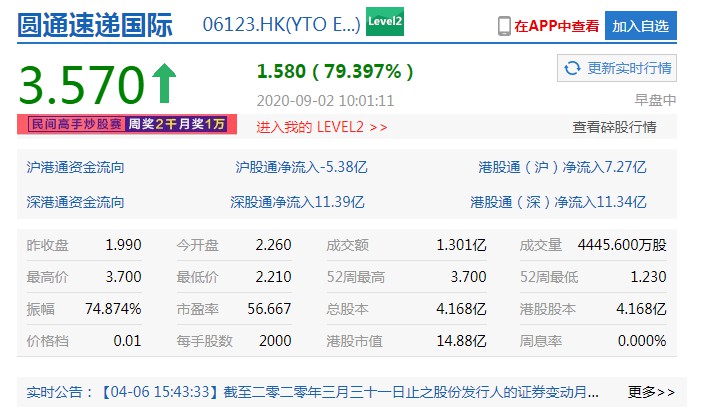Click the 实时公告： label
Viewport: 704px width, 418px height.
60,392
